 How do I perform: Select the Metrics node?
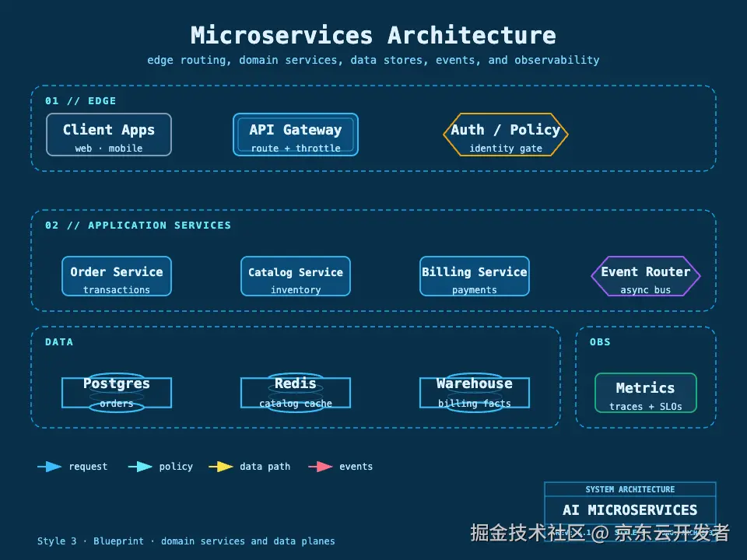point(646,393)
